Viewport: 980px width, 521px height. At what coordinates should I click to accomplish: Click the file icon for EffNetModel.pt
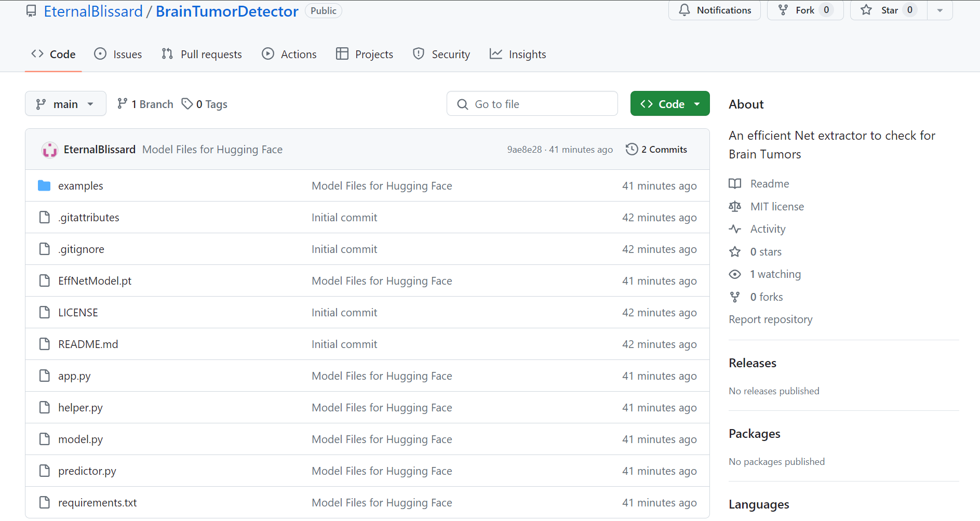45,280
